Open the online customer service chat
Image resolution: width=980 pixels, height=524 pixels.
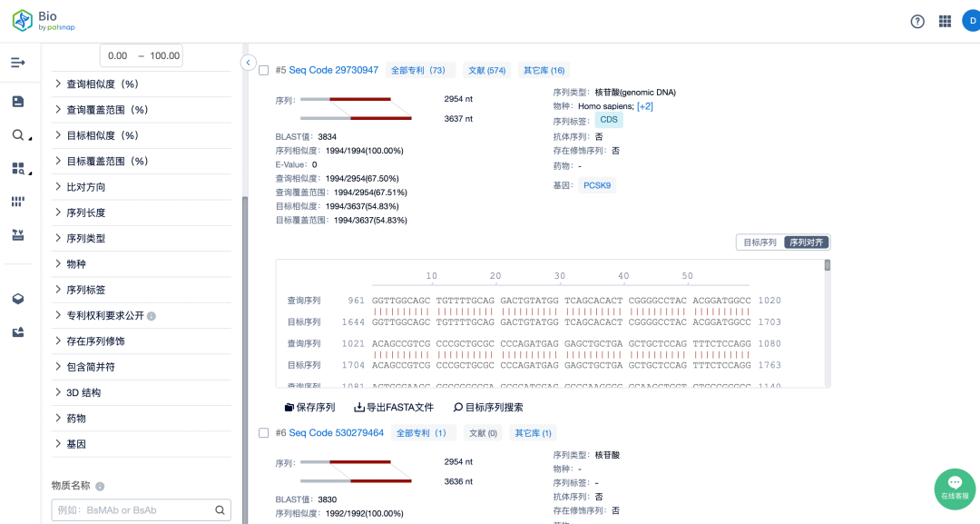coord(955,489)
